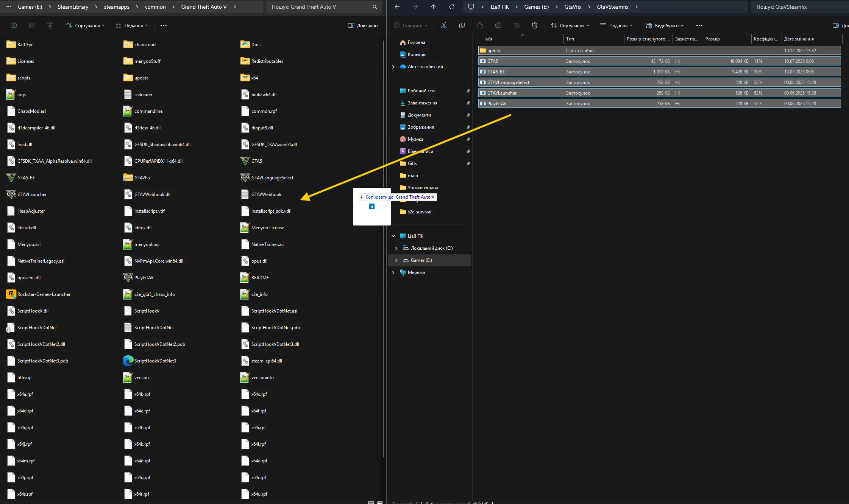The height and width of the screenshot is (504, 849).
Task: Toggle the Докладно details pane
Action: coord(362,25)
